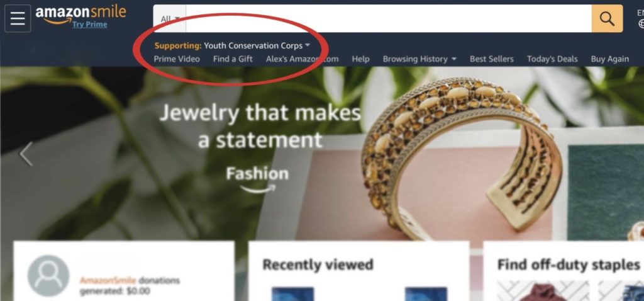644x301 pixels.
Task: Click inside the search text field
Action: pos(389,18)
